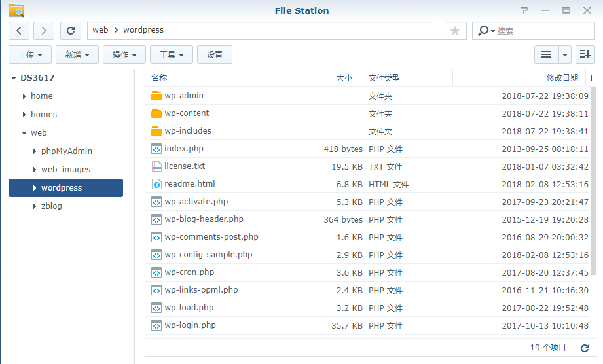
Task: Open the 操作 action menu
Action: [124, 55]
